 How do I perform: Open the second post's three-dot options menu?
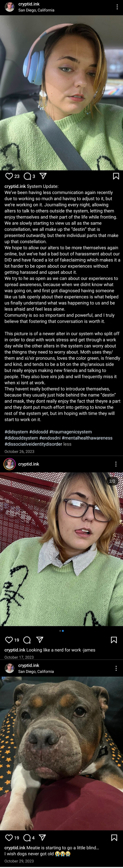(x=116, y=464)
